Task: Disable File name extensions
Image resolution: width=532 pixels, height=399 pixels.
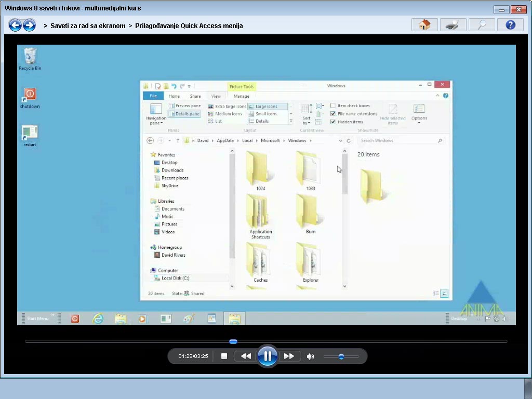Action: [x=333, y=113]
